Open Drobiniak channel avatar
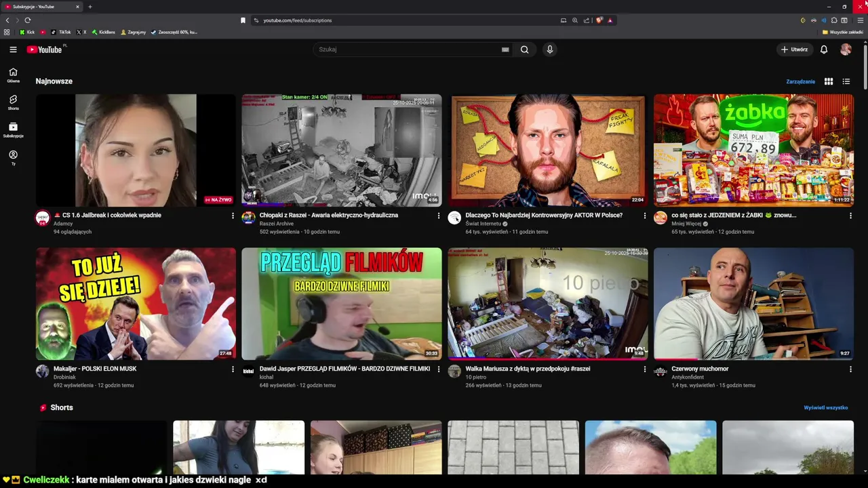 pos(43,371)
